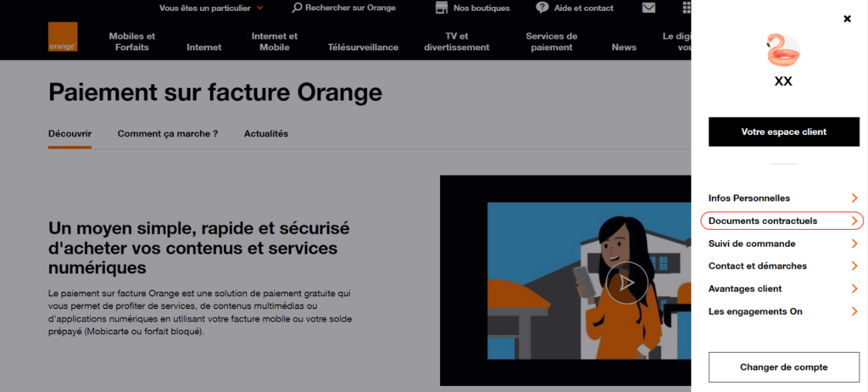
Task: Click the Contact et démarches arrow
Action: tap(854, 266)
